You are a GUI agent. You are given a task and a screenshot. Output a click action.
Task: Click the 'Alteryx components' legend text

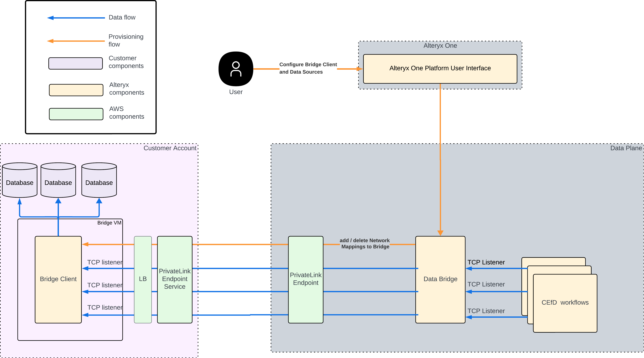[126, 89]
